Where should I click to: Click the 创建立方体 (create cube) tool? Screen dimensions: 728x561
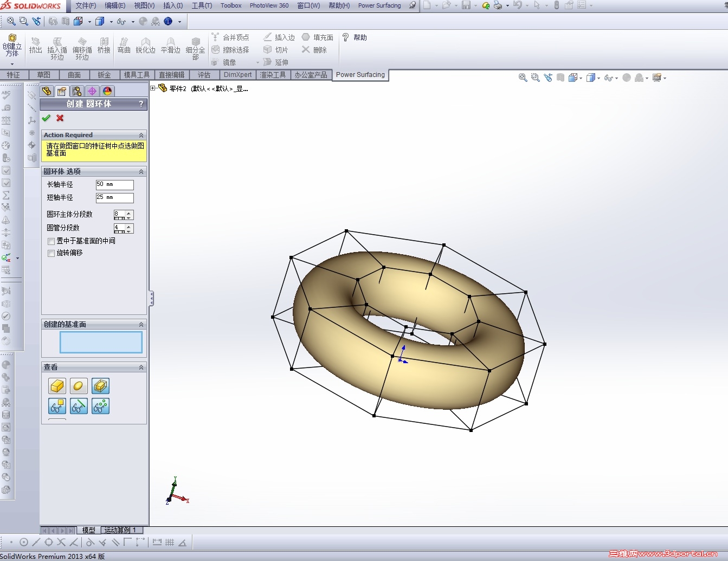pyautogui.click(x=12, y=46)
